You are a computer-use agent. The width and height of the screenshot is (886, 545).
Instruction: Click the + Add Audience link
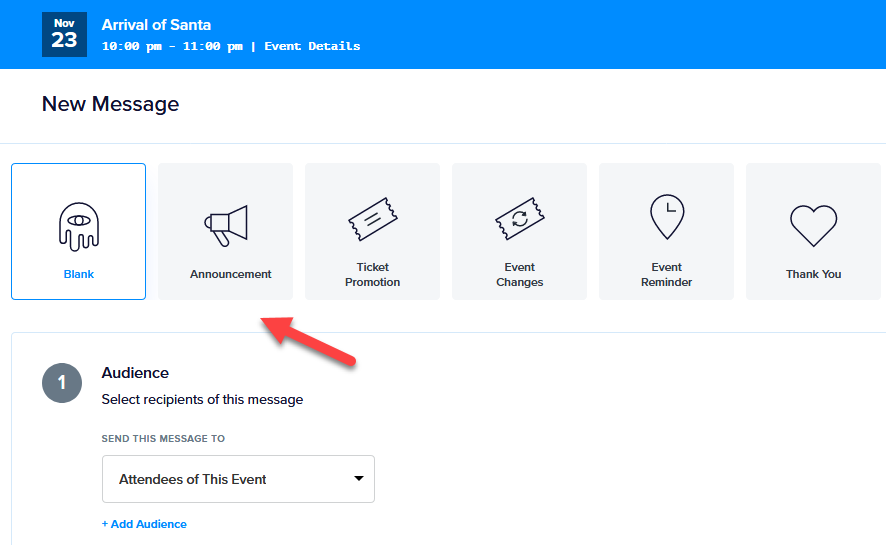tap(144, 524)
